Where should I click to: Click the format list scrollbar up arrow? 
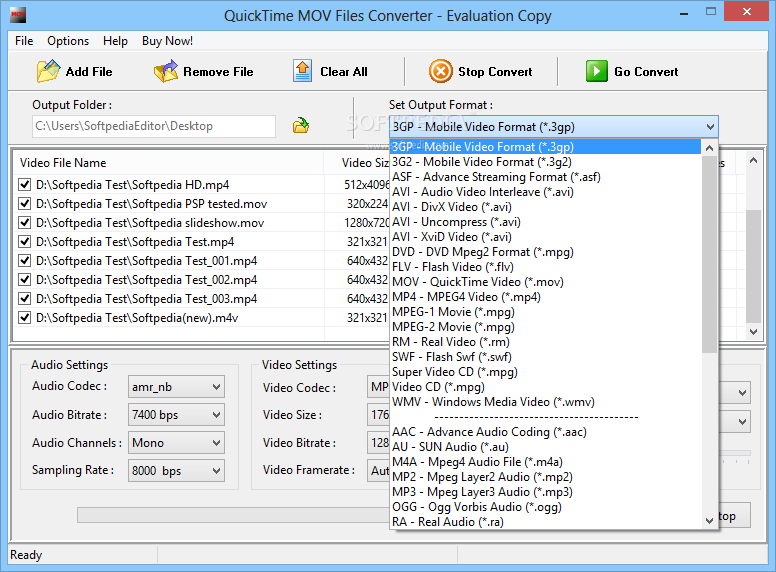(x=709, y=147)
